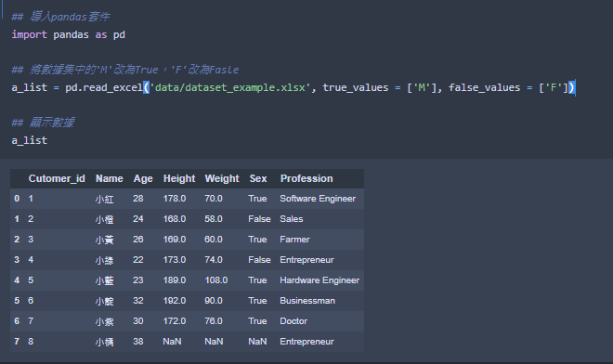
Task: Click the 'data/dataset_example.xlsx' string in code
Action: pyautogui.click(x=230, y=87)
